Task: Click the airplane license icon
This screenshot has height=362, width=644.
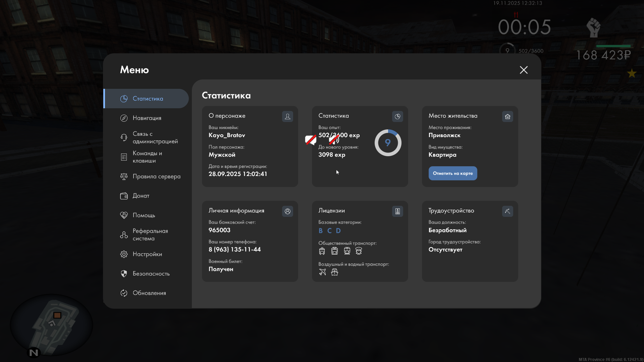Action: (x=322, y=272)
